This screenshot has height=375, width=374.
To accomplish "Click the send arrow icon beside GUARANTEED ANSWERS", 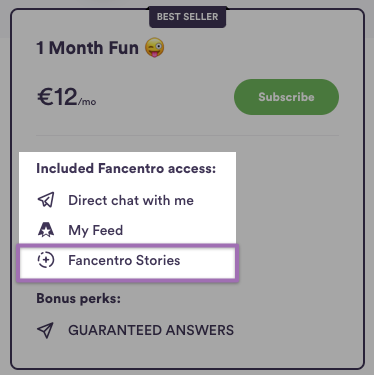I will (45, 330).
